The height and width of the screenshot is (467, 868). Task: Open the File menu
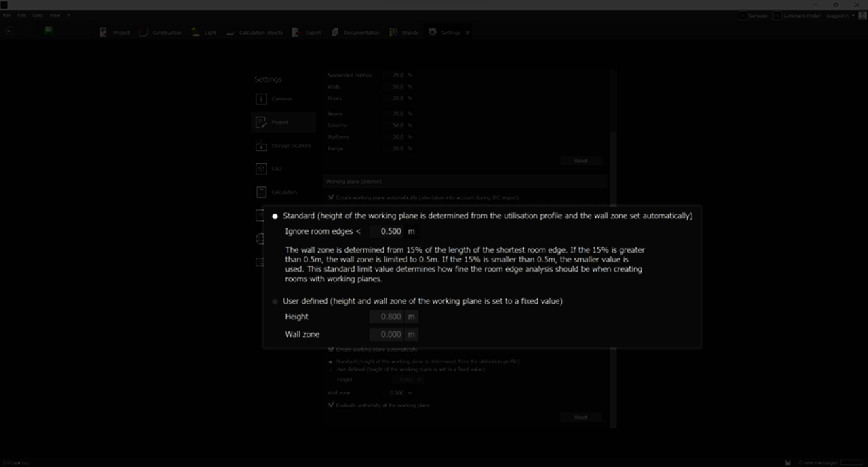[x=6, y=15]
